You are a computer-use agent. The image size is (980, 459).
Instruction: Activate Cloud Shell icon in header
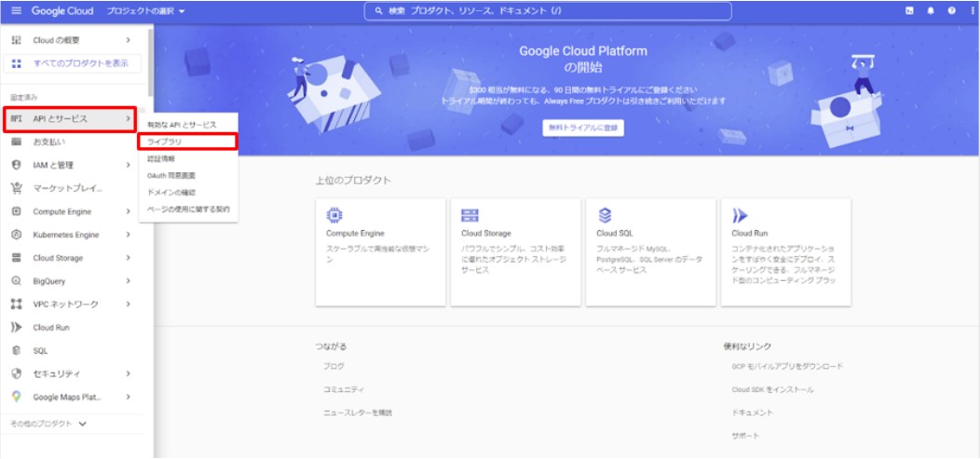(910, 10)
